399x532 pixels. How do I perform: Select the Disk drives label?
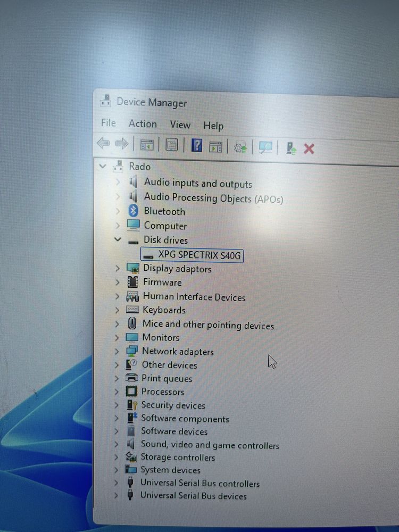[x=165, y=240]
